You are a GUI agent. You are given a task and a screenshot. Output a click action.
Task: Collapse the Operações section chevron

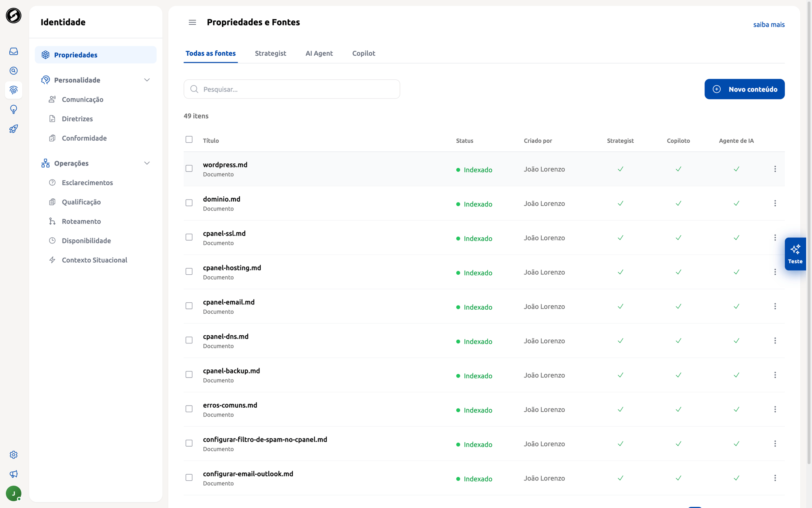click(147, 163)
